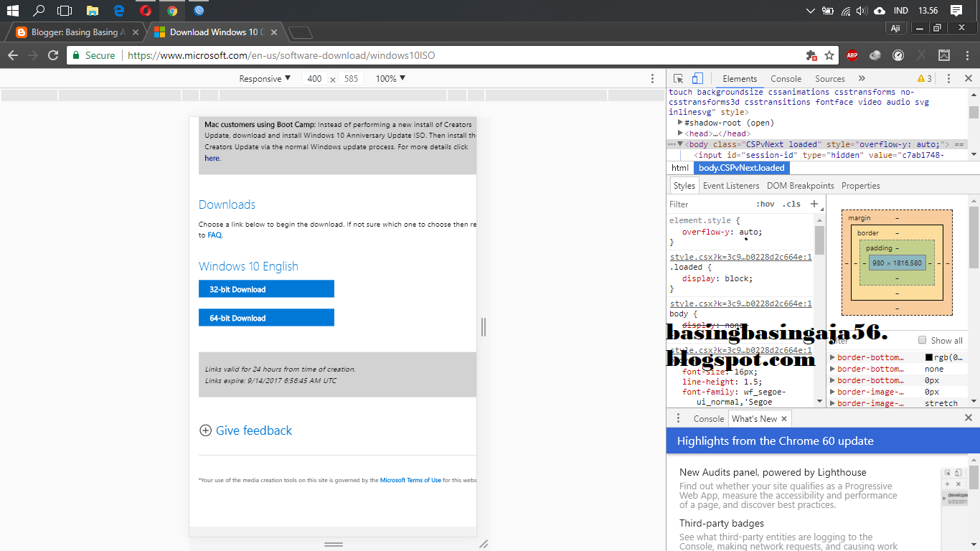
Task: Open the Responsive device dropdown
Action: coord(265,79)
